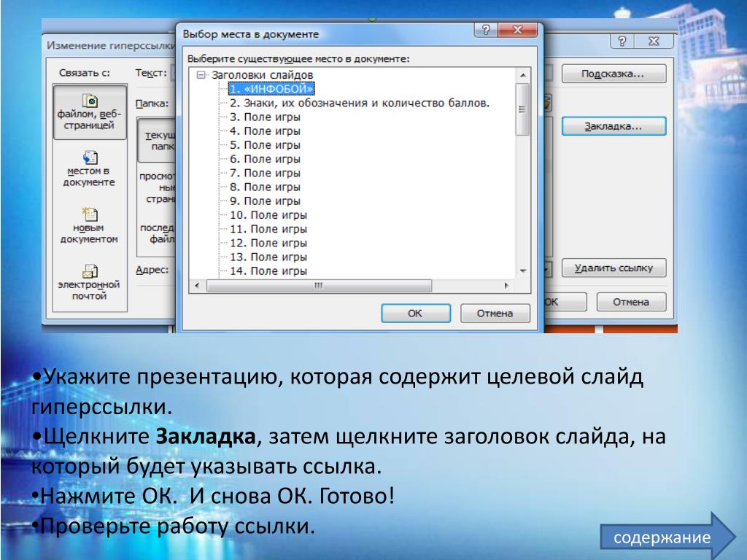Click OK in Выбор места в документе dialog
Screen dimensions: 747x560
coord(415,314)
